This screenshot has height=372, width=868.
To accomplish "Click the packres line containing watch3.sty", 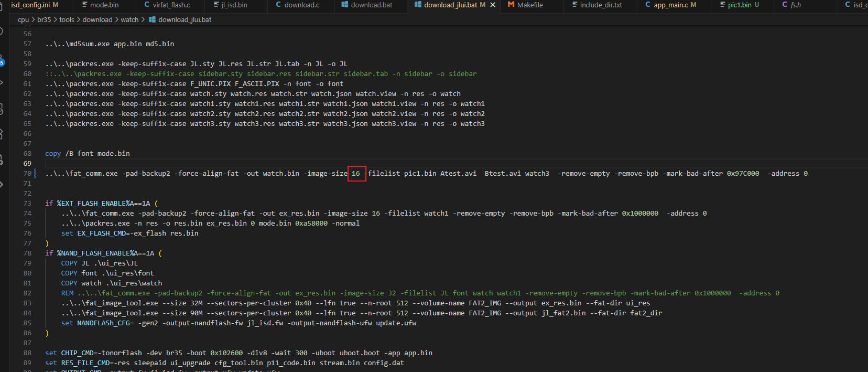I will [265, 123].
